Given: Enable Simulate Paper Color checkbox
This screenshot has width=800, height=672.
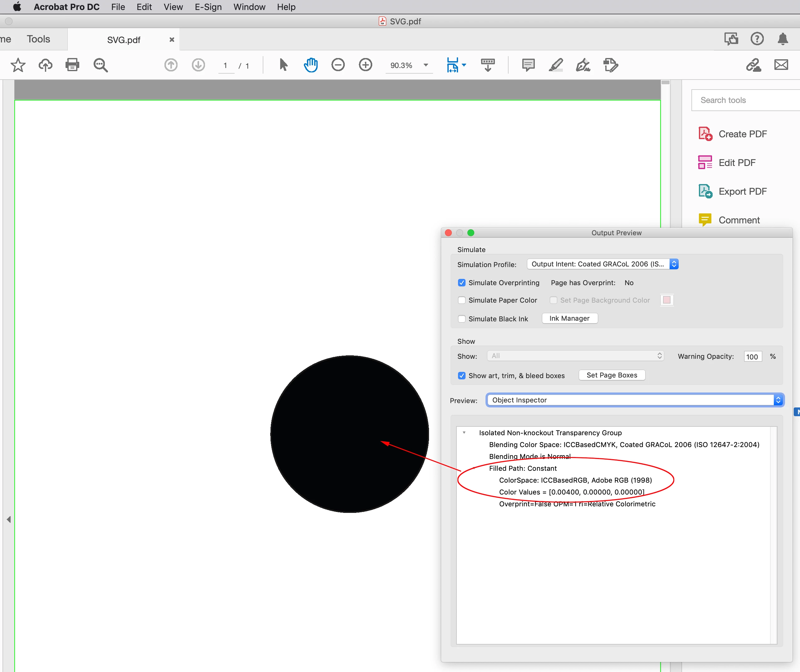Looking at the screenshot, I should [x=462, y=300].
